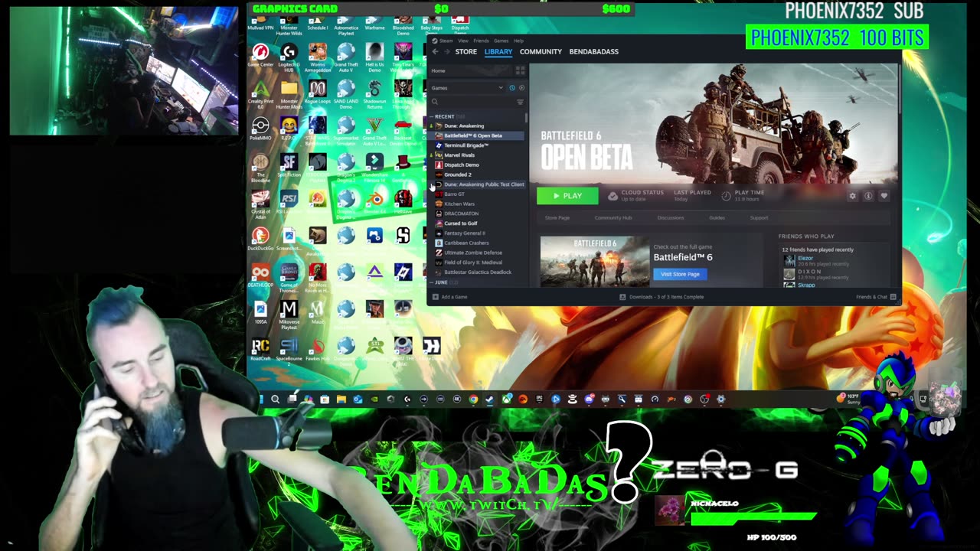Switch to collections grid view icon
The image size is (980, 551).
point(520,70)
